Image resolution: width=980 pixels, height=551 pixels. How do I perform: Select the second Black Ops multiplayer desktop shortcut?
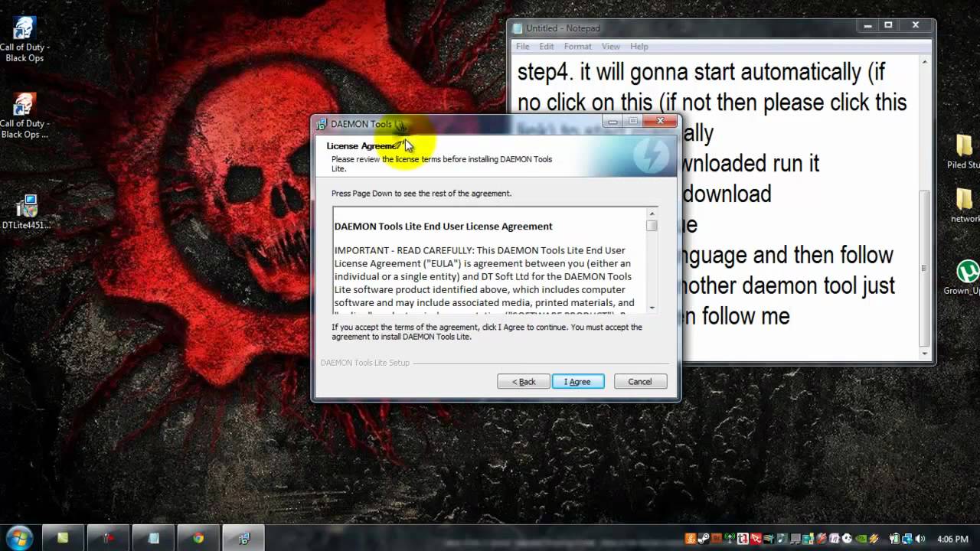(x=24, y=115)
